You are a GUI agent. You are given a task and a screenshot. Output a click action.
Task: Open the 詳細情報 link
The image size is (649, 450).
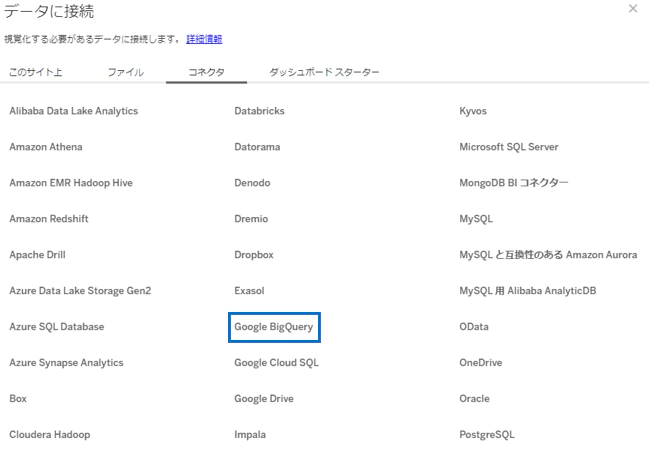click(x=204, y=39)
